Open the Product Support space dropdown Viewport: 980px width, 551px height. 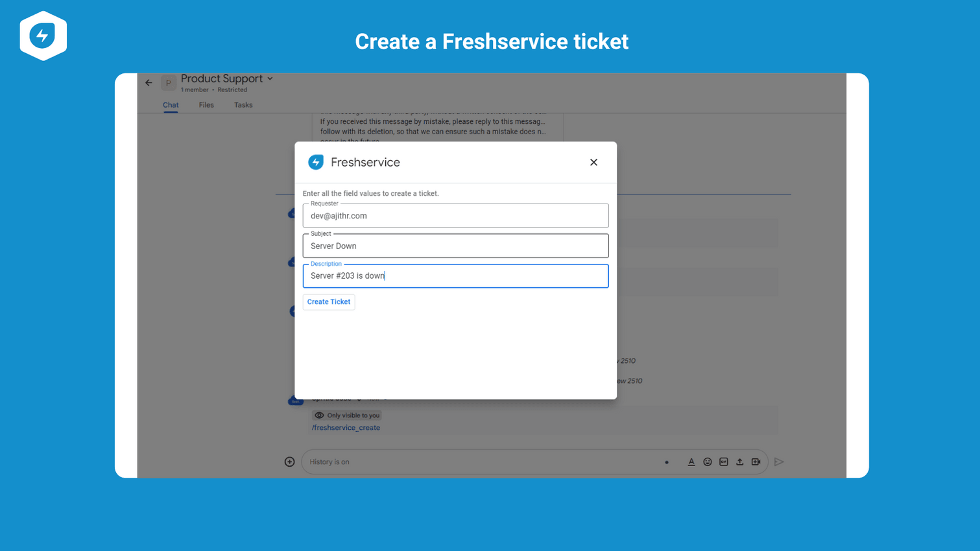(x=270, y=78)
